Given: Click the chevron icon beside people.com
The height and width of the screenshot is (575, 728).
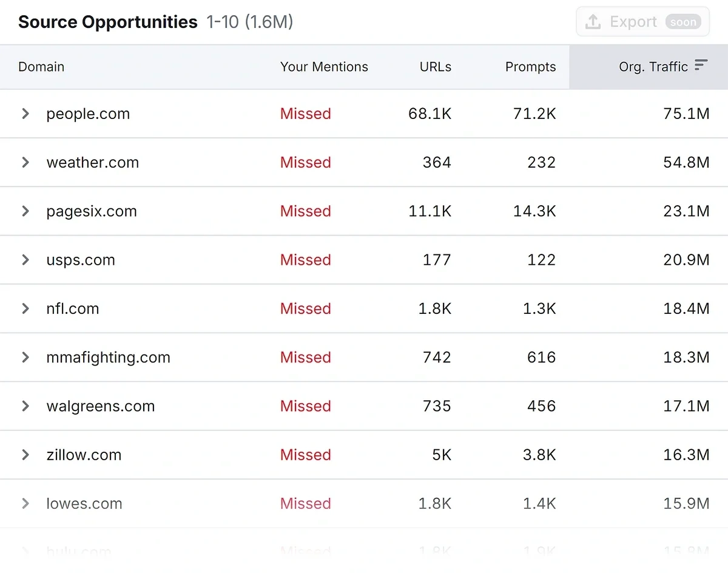Looking at the screenshot, I should (x=24, y=114).
